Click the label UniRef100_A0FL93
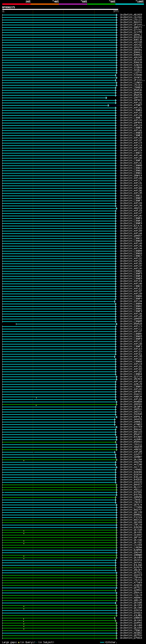This screenshot has width=146, height=644. click(x=131, y=120)
